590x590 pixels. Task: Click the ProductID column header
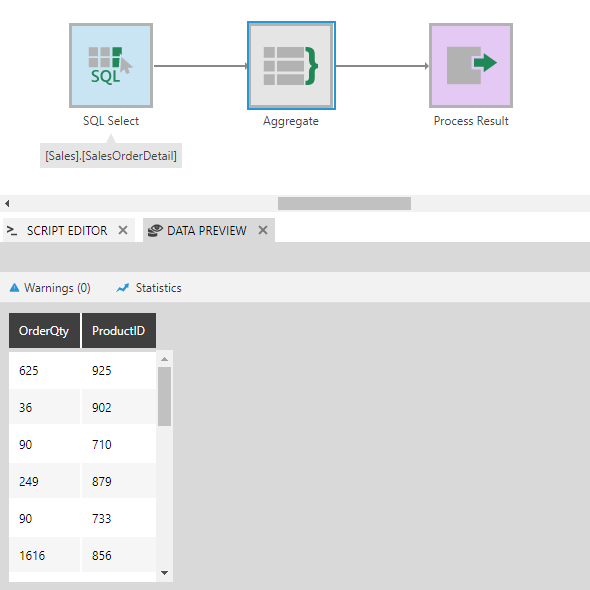coord(119,330)
